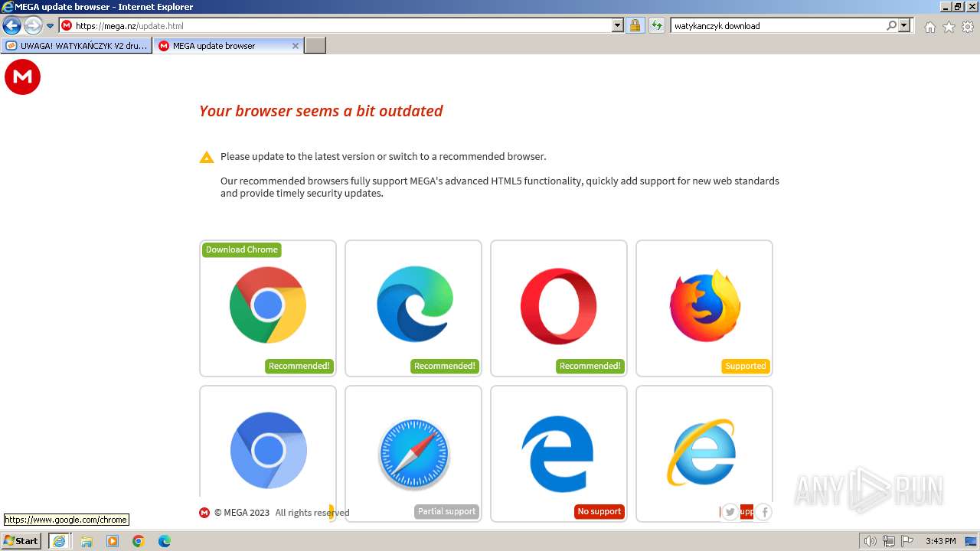
Task: Go forward with the Forward arrow
Action: click(x=33, y=26)
